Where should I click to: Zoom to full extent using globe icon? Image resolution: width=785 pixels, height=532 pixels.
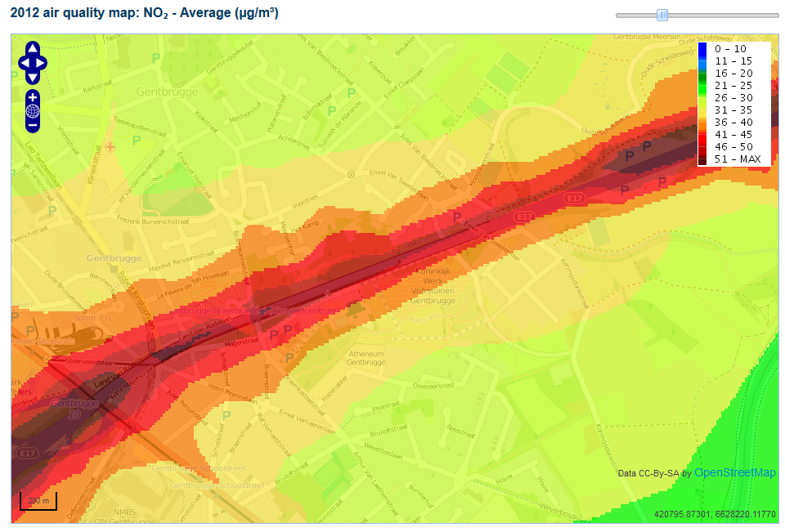(x=33, y=111)
